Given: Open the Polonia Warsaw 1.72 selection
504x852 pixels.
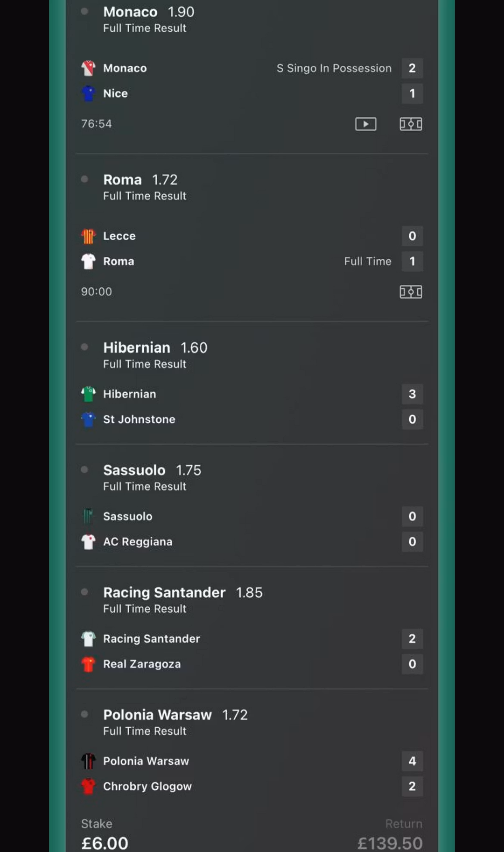Looking at the screenshot, I should [175, 715].
